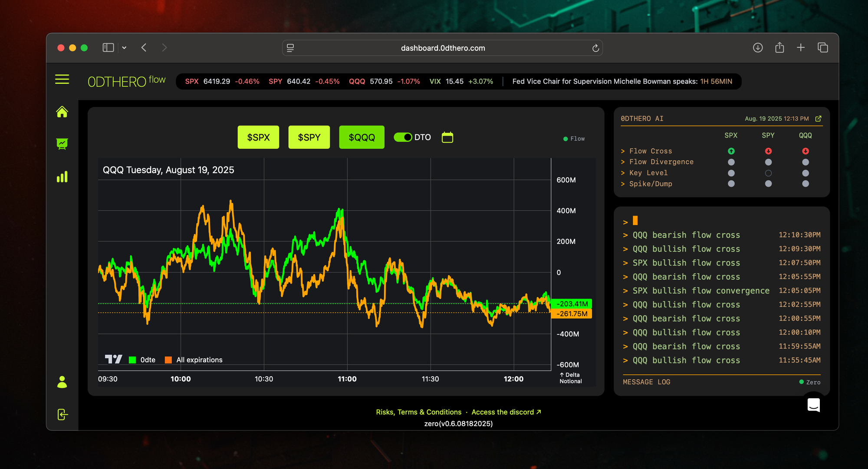Click SPY Key Level hollow indicator
The width and height of the screenshot is (868, 469).
click(x=768, y=173)
